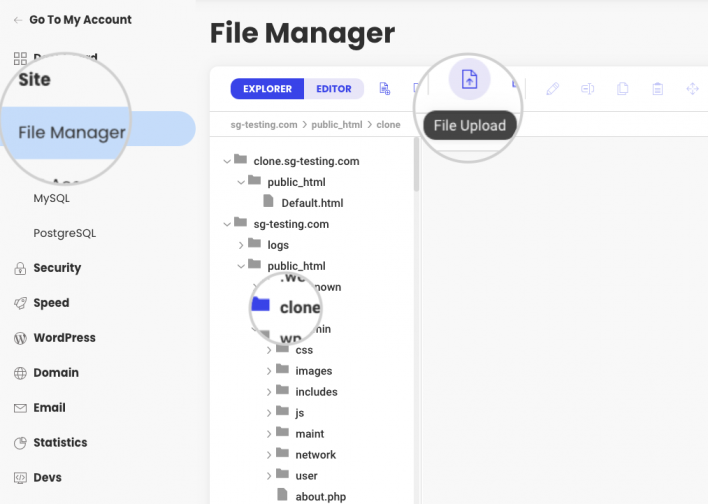Click the Default.html file icon
The image size is (708, 504).
pos(268,201)
